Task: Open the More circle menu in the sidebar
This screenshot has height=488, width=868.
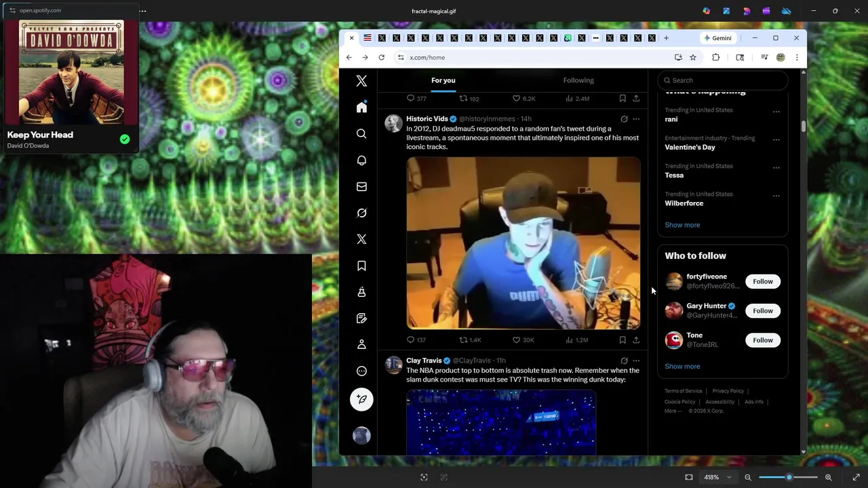Action: 361,371
